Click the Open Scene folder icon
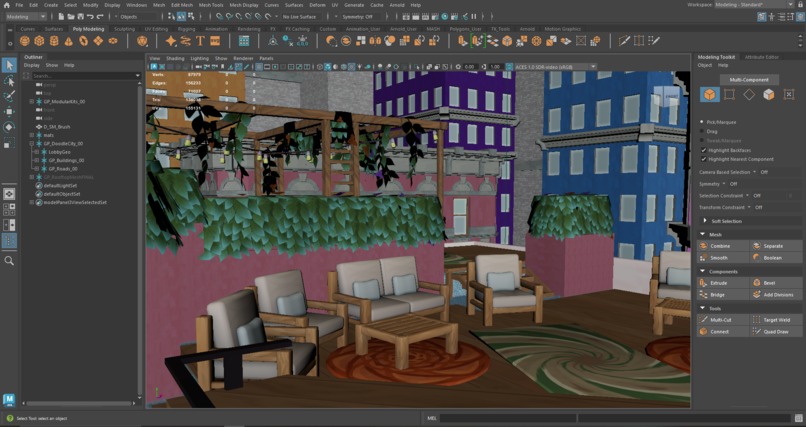806x427 pixels. pos(71,16)
